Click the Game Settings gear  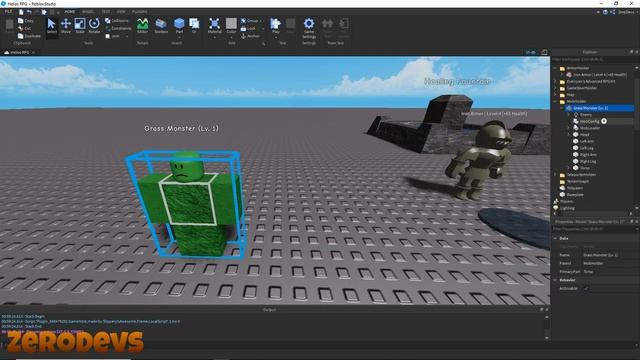tap(309, 27)
